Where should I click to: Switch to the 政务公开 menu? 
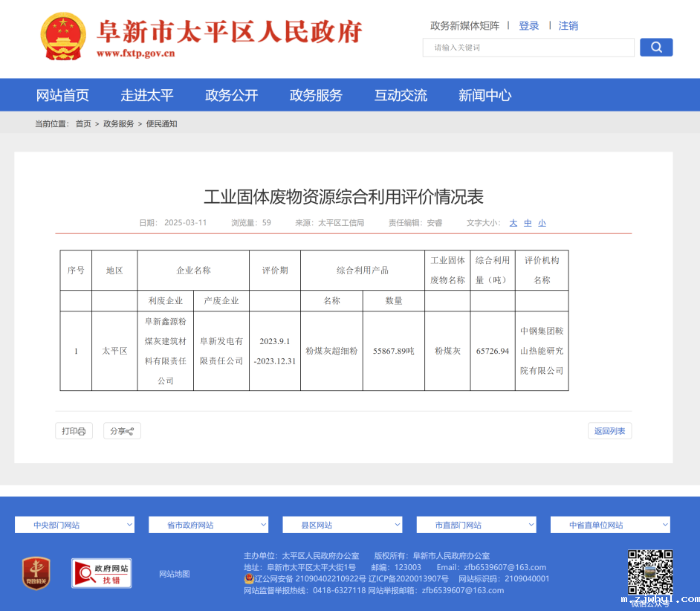point(232,94)
